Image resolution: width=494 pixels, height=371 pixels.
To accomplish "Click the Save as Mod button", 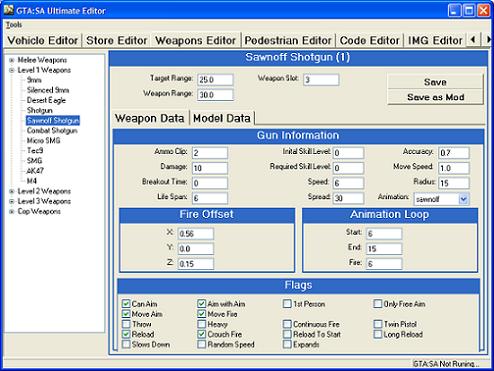I will 435,97.
